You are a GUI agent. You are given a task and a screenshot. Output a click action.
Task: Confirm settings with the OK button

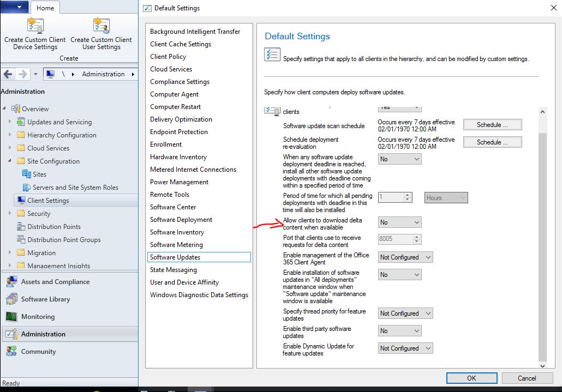(470, 378)
